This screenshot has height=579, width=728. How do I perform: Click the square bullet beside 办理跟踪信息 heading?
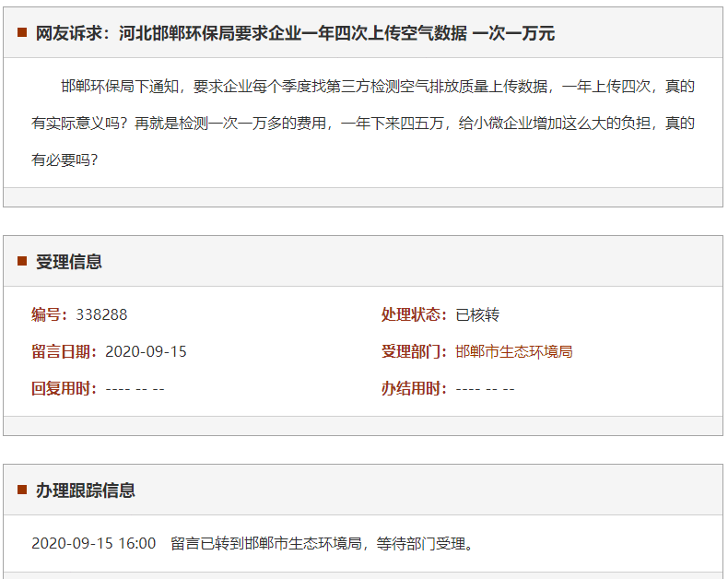coord(22,490)
